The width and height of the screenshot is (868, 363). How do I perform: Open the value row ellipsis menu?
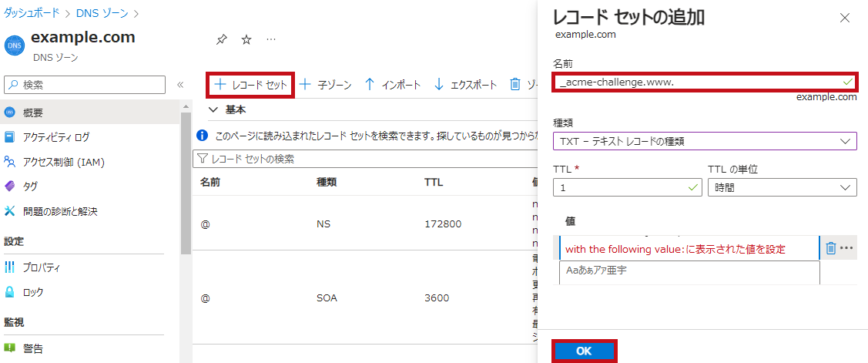click(x=846, y=248)
